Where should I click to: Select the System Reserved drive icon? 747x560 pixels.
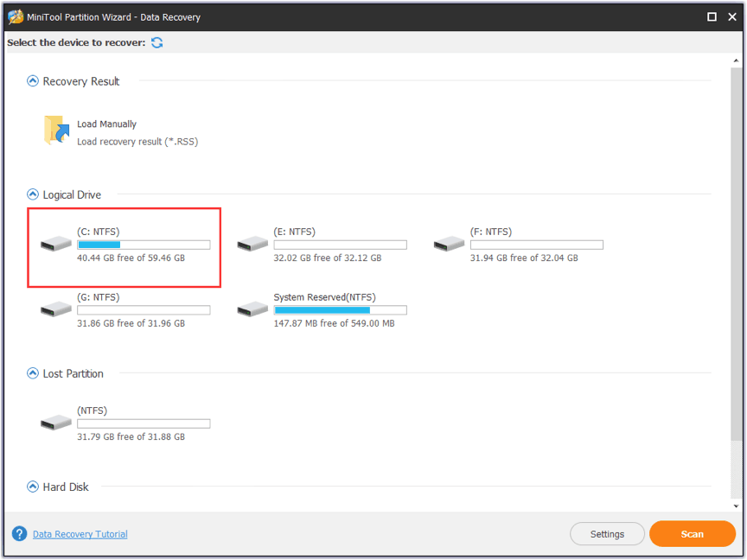click(252, 309)
